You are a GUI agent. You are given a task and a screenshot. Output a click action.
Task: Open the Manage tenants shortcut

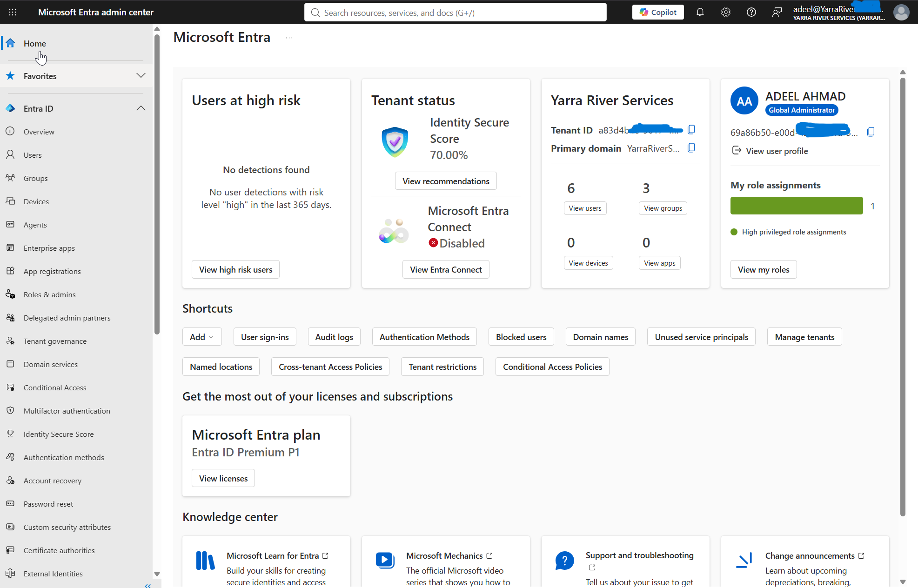(804, 337)
